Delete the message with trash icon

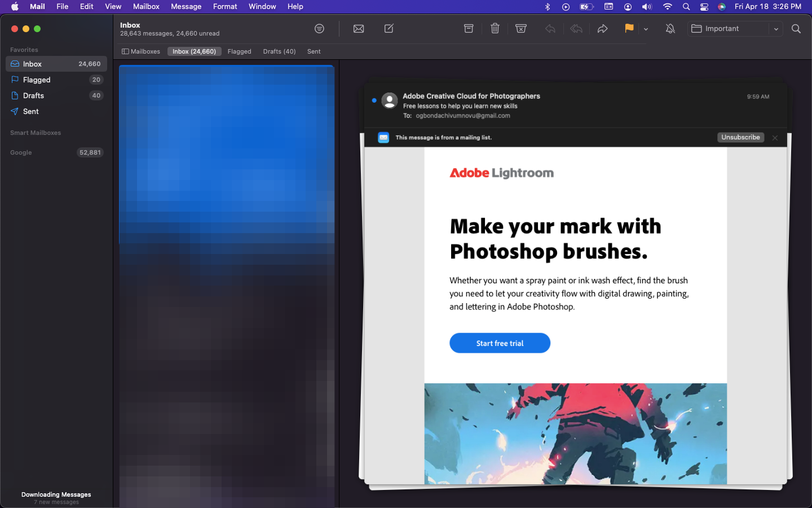[495, 29]
